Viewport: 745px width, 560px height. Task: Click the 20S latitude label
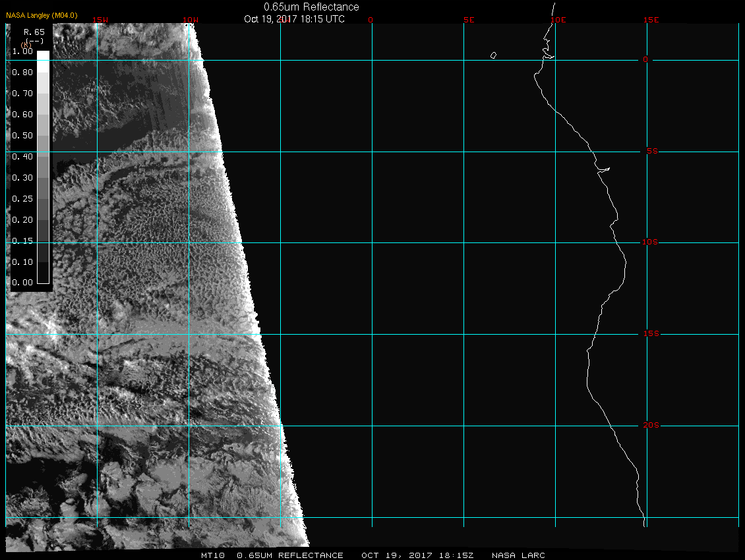(x=650, y=426)
